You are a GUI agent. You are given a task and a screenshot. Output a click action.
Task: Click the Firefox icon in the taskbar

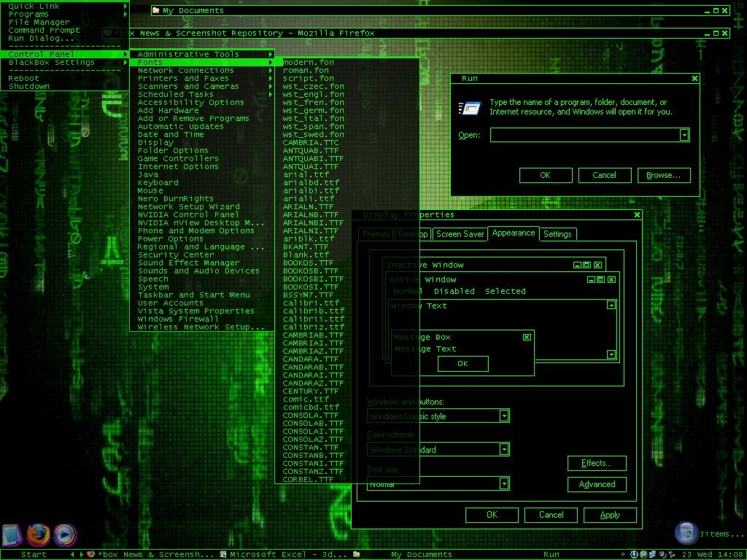coord(91,554)
